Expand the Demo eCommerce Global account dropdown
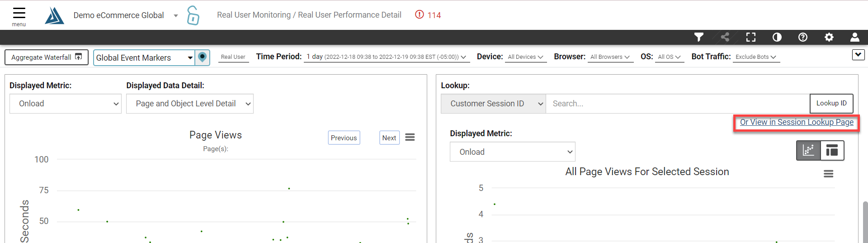Screen dimensions: 868x243 [x=176, y=16]
